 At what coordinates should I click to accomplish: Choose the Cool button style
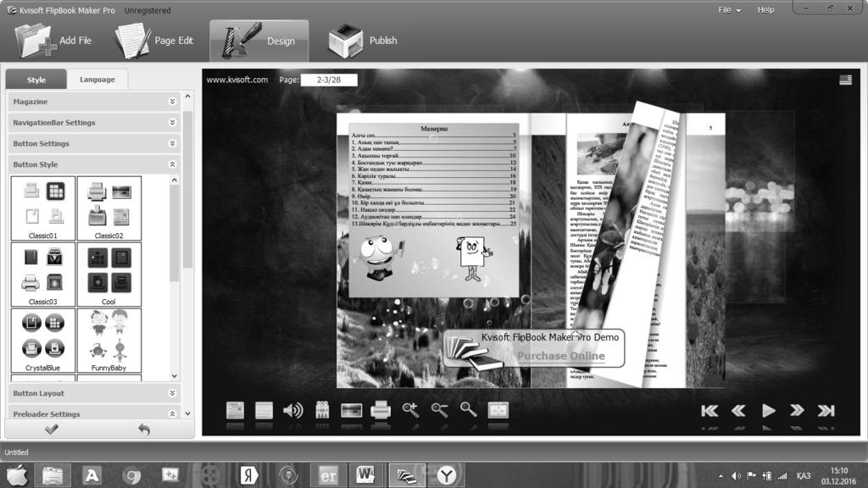(x=109, y=274)
